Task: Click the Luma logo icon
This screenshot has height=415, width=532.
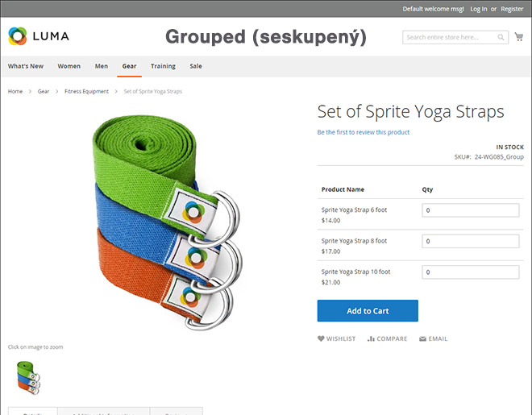Action: tap(17, 36)
